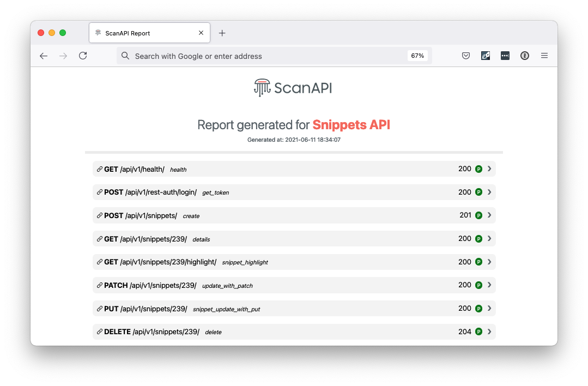Open the hamburger application menu
The width and height of the screenshot is (588, 386).
coord(544,56)
